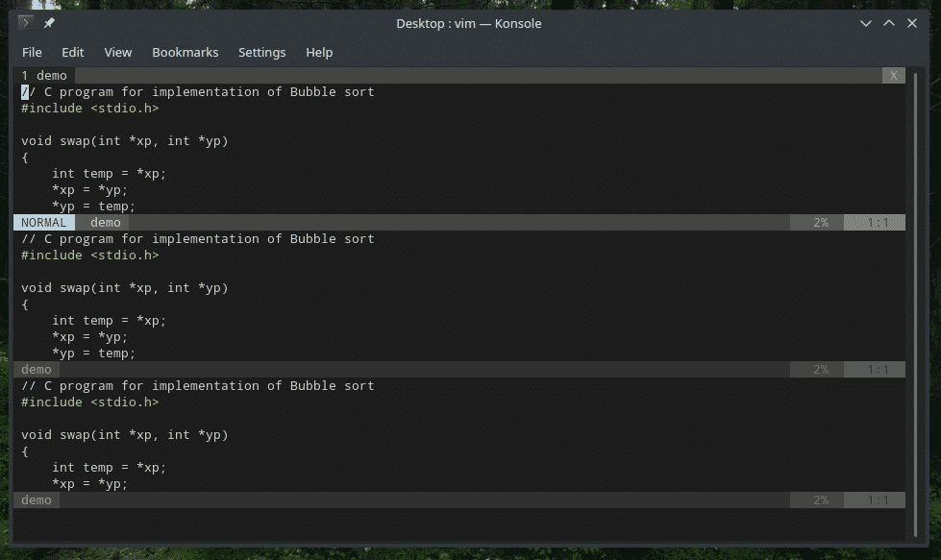Screen dimensions: 941x560
Task: Click the Konsole terminal icon in title bar
Action: pos(25,23)
